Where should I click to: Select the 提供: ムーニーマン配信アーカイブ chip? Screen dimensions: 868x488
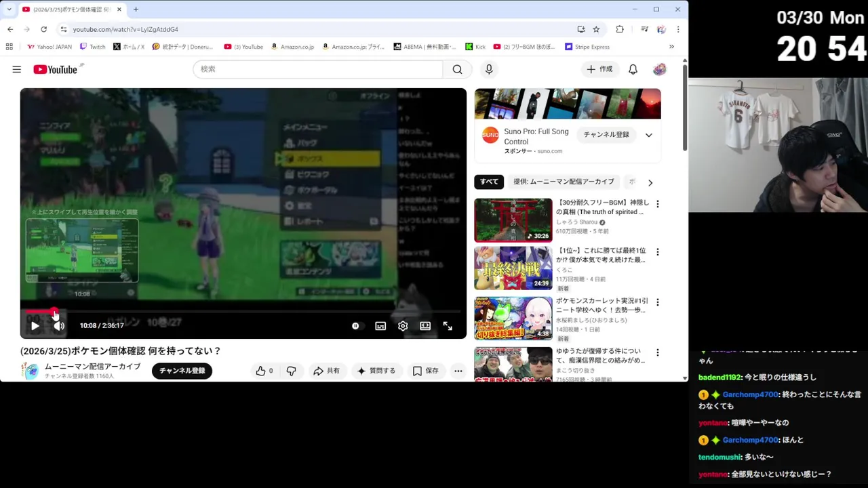coord(564,182)
